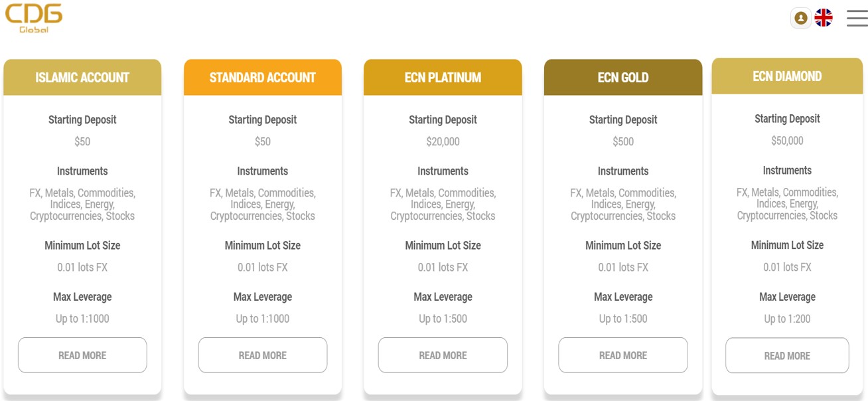Click the CDG Global logo
Screen dimensions: 868x401
34,17
